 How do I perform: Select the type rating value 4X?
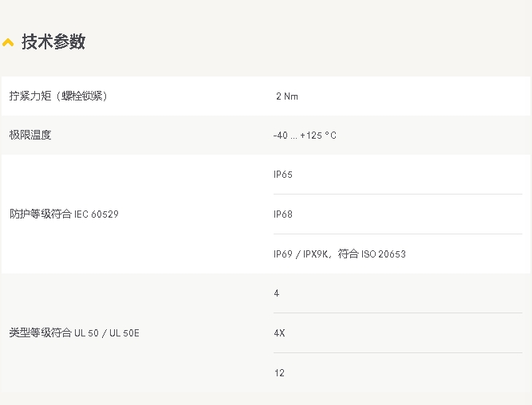(279, 333)
